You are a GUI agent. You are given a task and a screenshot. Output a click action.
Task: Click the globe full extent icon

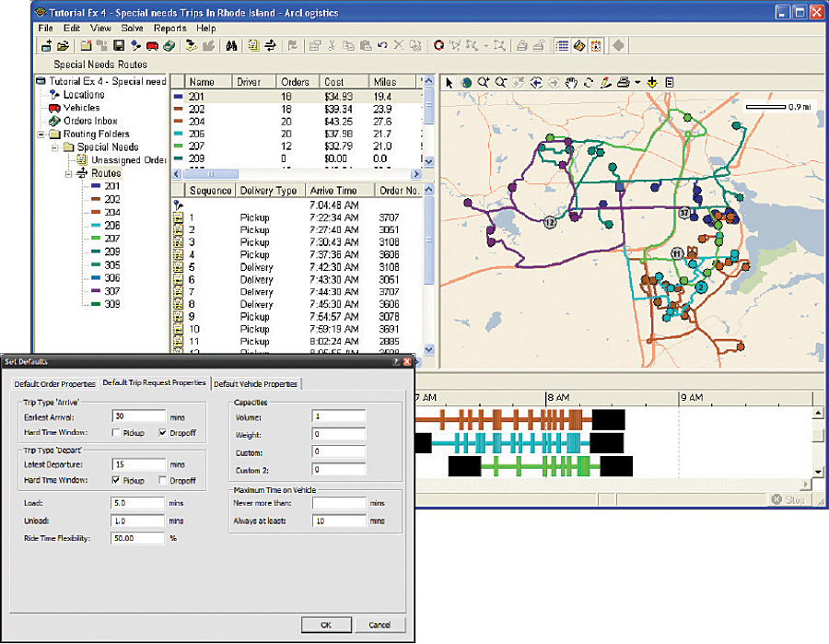(x=466, y=82)
